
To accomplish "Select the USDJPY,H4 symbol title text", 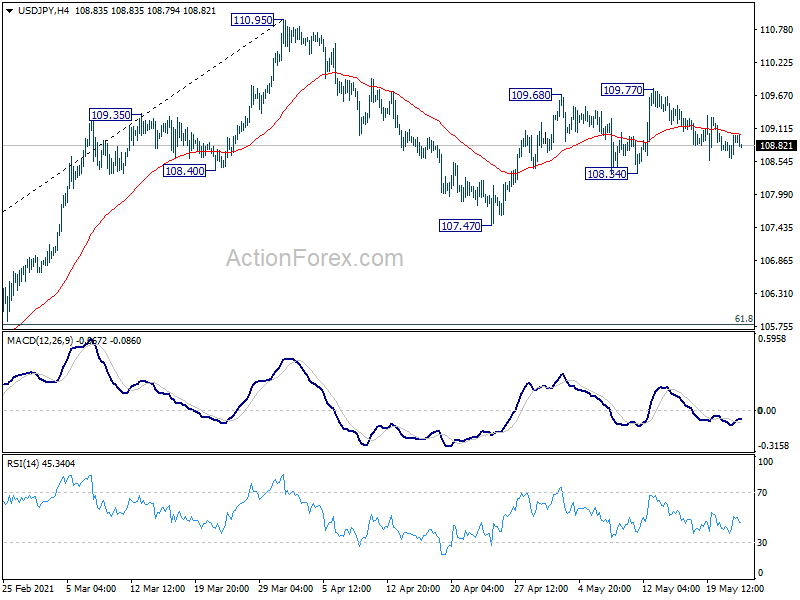I will [43, 11].
